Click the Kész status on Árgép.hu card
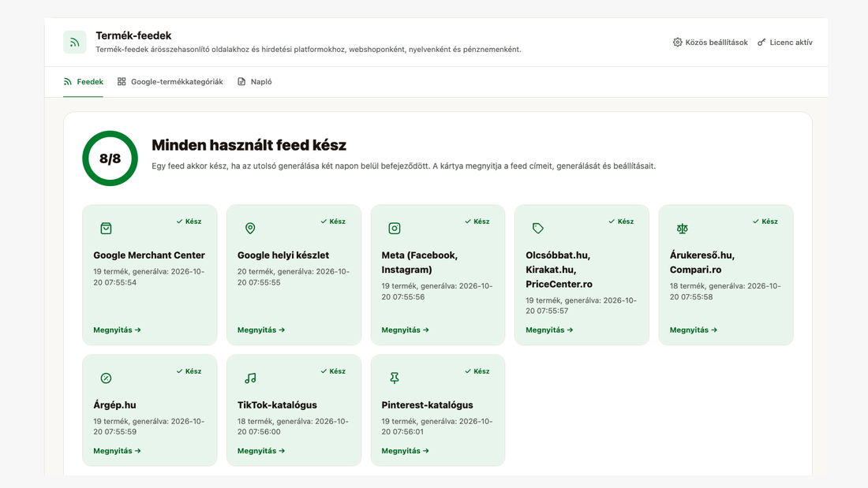This screenshot has width=868, height=488. 189,371
